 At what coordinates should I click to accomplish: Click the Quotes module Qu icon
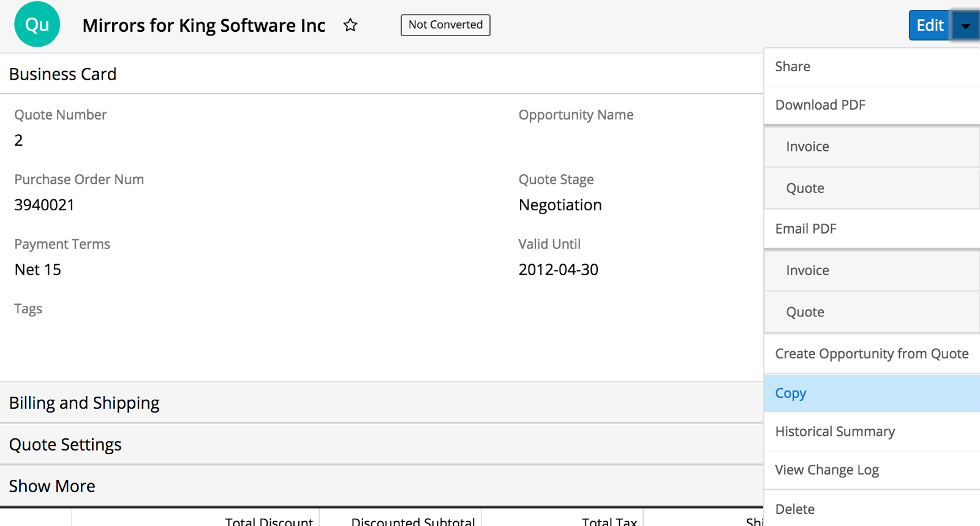[x=37, y=25]
